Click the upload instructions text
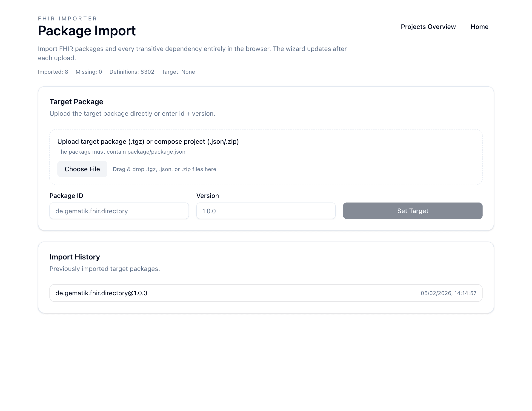The height and width of the screenshot is (411, 532). (148, 142)
